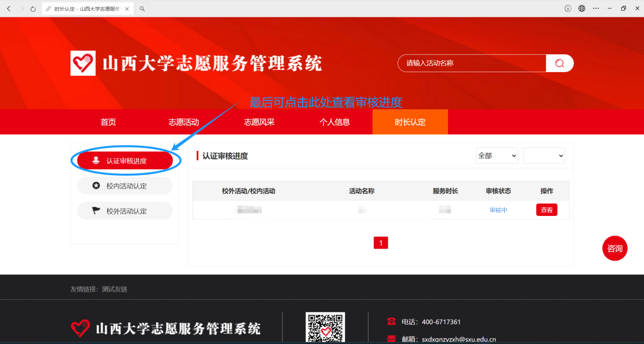Open the 志愿活动 navigation tab
The image size is (644, 344).
pos(183,122)
